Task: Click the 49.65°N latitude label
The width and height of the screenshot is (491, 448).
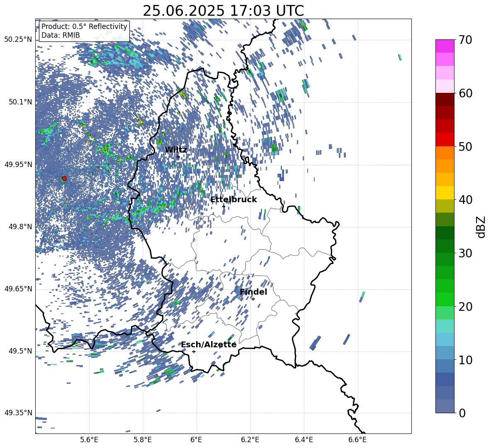Action: (x=18, y=288)
